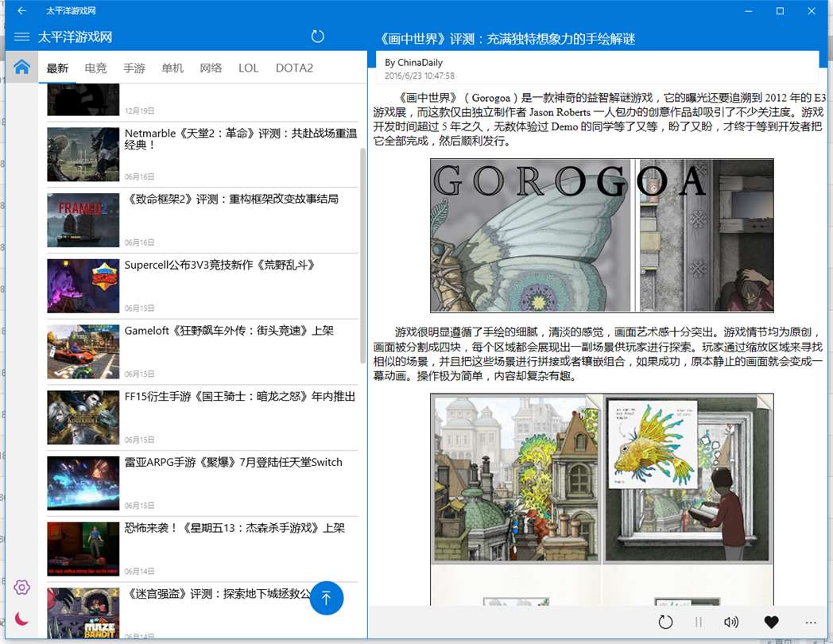Switch to the 电竞 tab
This screenshot has width=833, height=644.
point(95,68)
